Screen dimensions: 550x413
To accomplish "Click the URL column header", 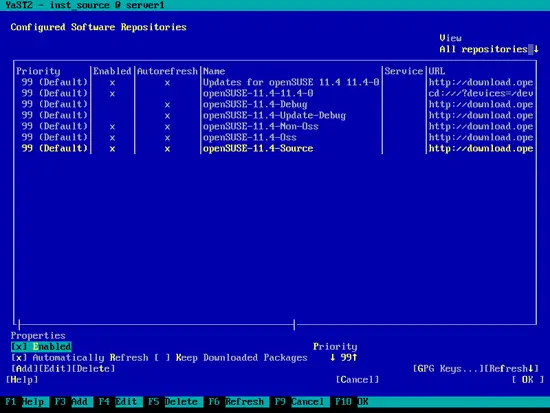I will pos(437,71).
